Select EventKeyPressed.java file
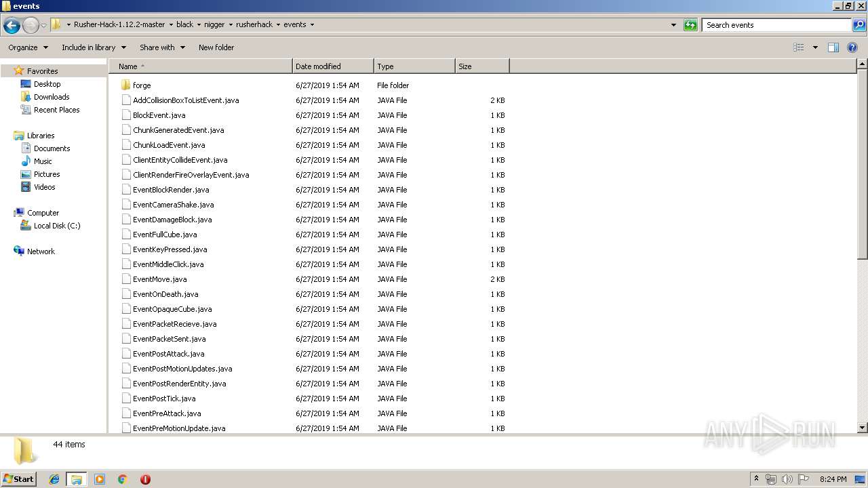868x488 pixels. pyautogui.click(x=170, y=249)
